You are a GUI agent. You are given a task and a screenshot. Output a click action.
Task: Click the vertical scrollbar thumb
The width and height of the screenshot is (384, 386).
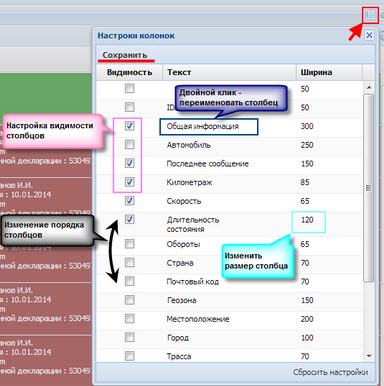tap(369, 188)
